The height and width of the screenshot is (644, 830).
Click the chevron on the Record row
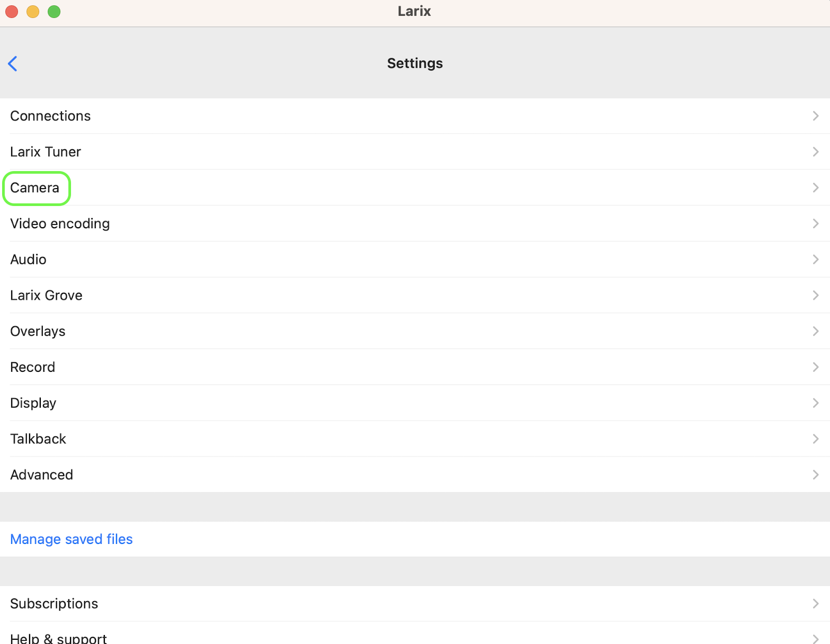pos(816,367)
